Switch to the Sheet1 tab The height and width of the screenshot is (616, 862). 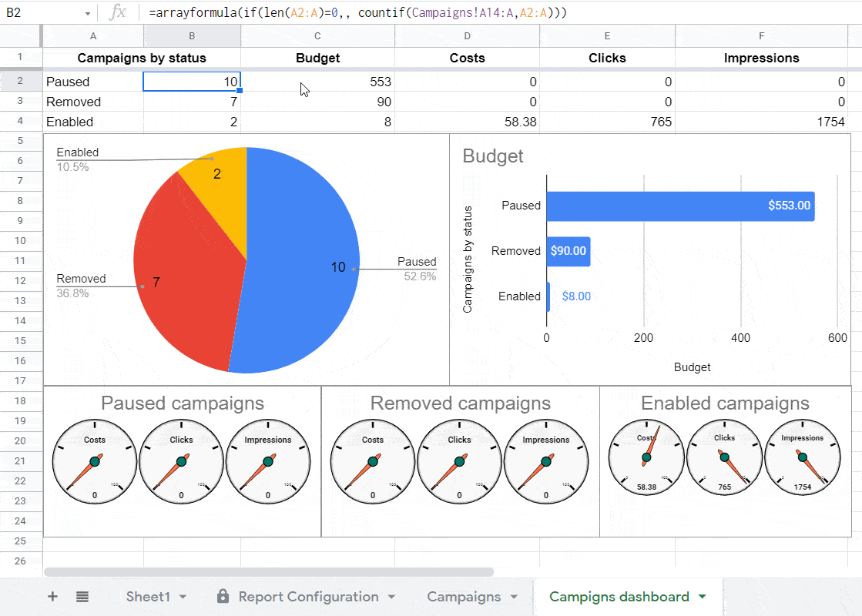point(148,597)
